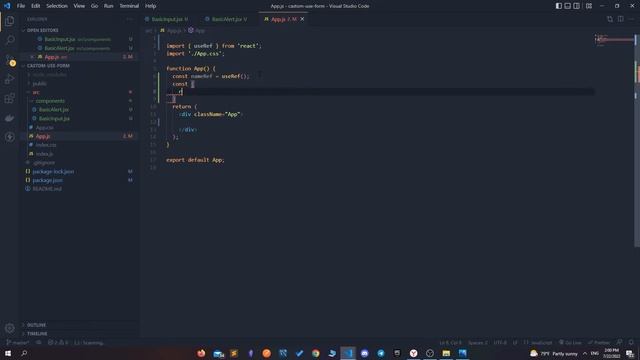Click errors and warnings count in status bar
The height and width of the screenshot is (360, 640).
(x=58, y=342)
